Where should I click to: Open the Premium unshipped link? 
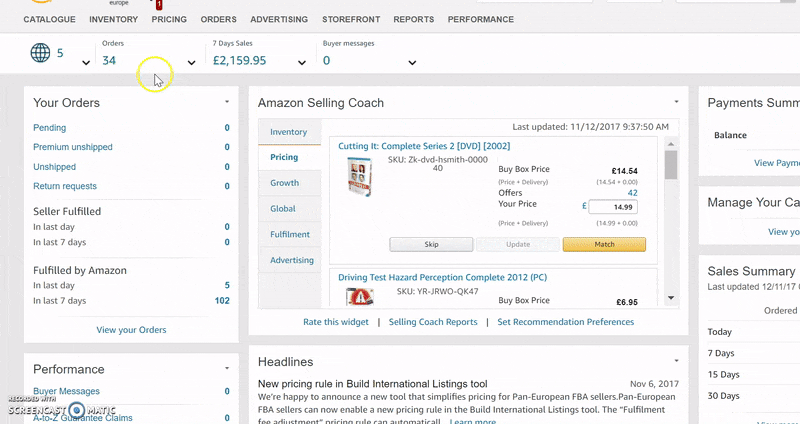click(73, 147)
